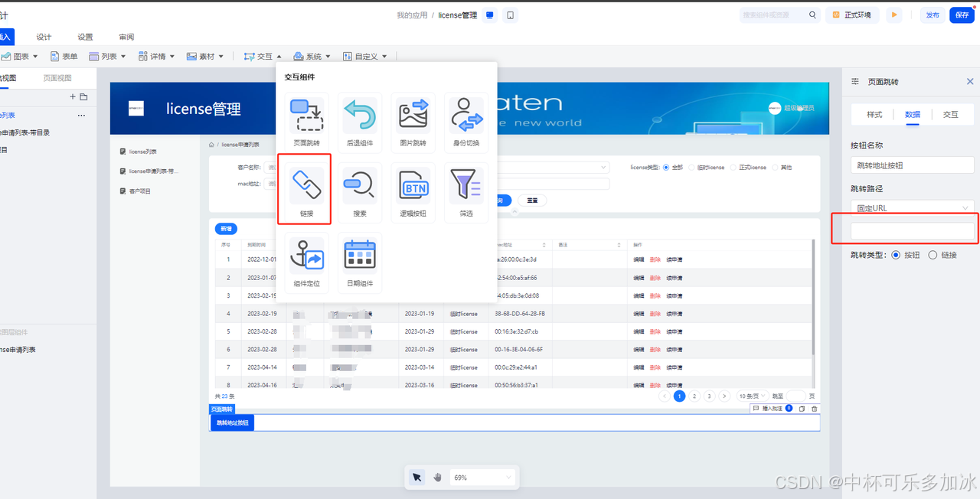This screenshot has height=499, width=980.
Task: Select the 身份切换 identity switch icon
Action: (x=466, y=116)
